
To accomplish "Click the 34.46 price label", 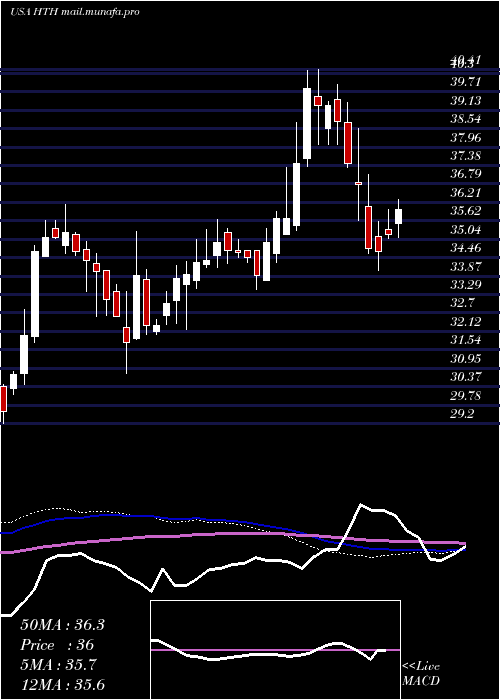I will (x=466, y=248).
